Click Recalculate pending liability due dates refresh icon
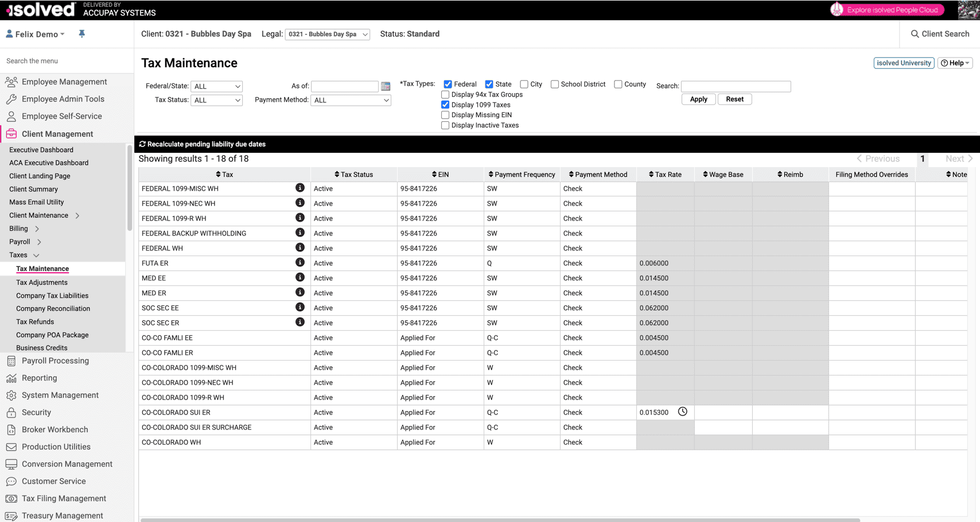Image resolution: width=980 pixels, height=522 pixels. pyautogui.click(x=143, y=144)
